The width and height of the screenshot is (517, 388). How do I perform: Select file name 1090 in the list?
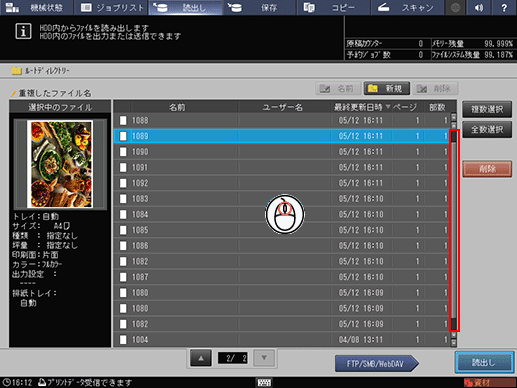click(140, 152)
